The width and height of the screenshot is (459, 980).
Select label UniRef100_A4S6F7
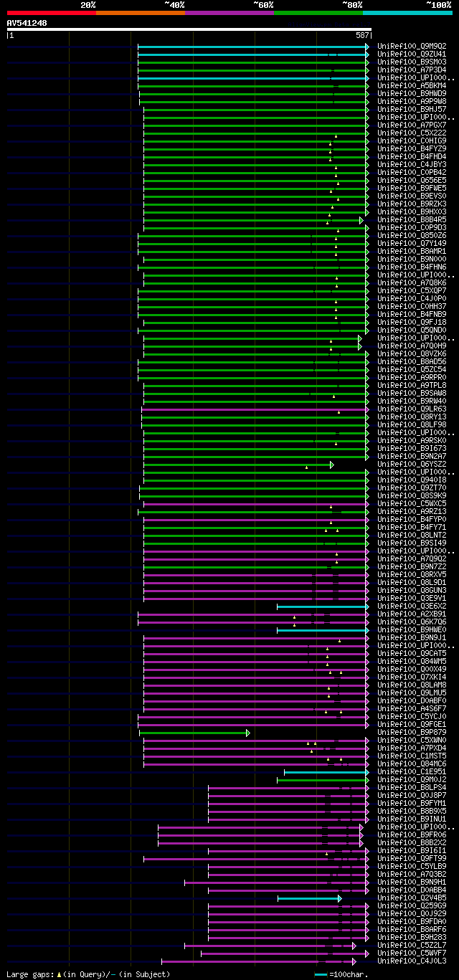point(412,708)
